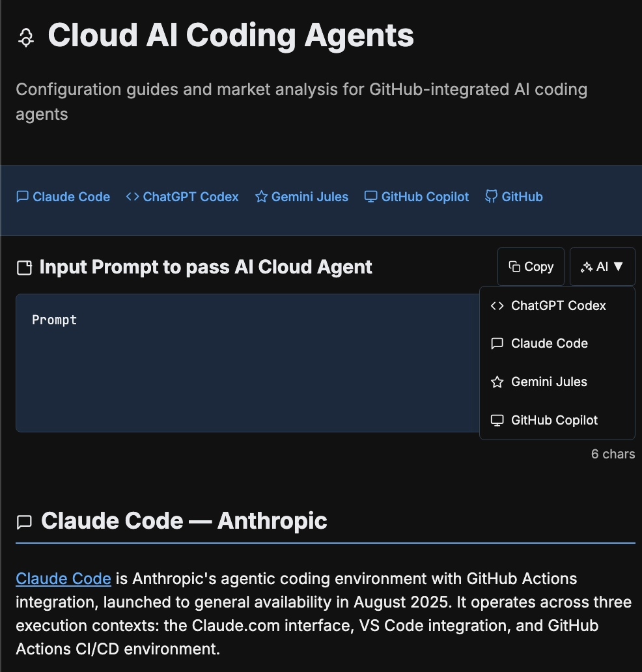Click the copy icon inside the Copy button
The image size is (642, 672).
514,266
